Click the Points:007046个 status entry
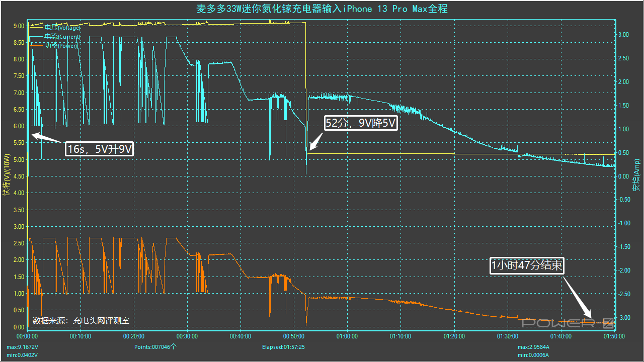644x362 pixels. (155, 347)
